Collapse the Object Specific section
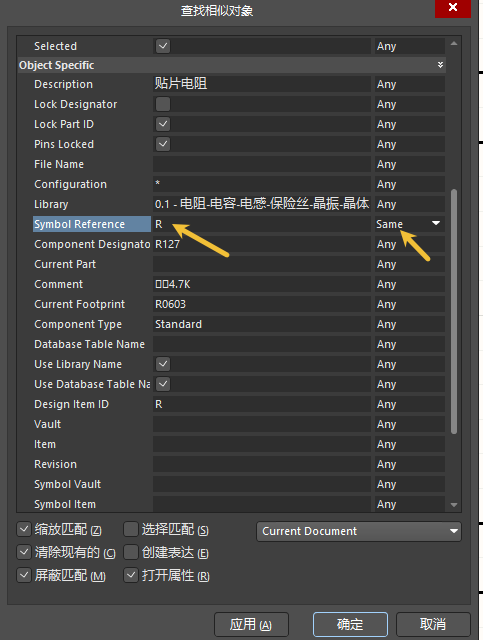 pos(440,65)
